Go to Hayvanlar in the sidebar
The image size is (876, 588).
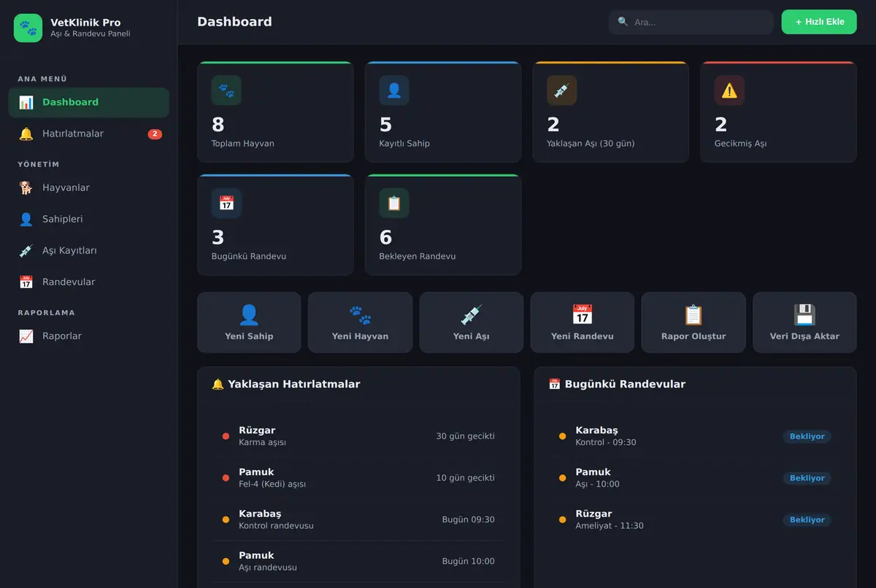[89, 187]
